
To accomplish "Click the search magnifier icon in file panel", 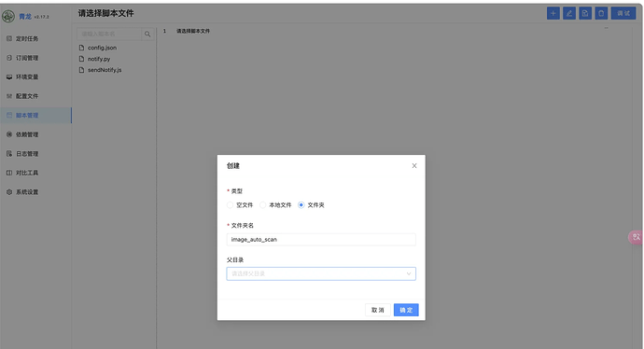I will [147, 35].
